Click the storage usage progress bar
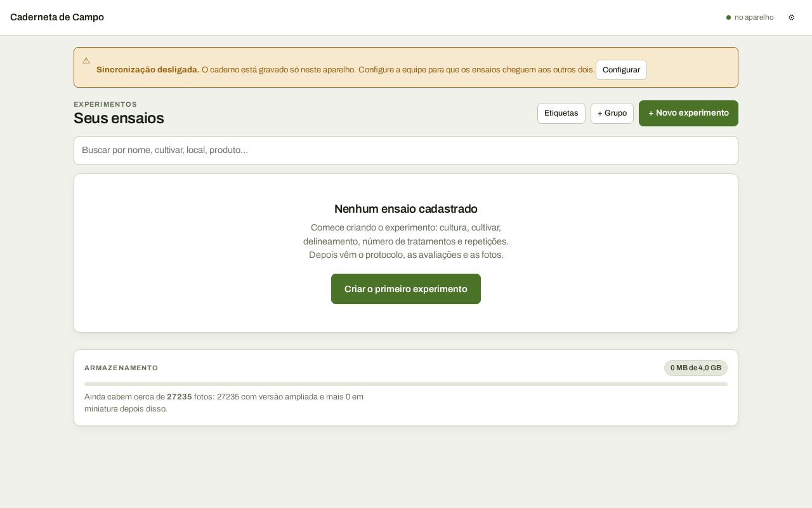This screenshot has height=508, width=812. 406,384
